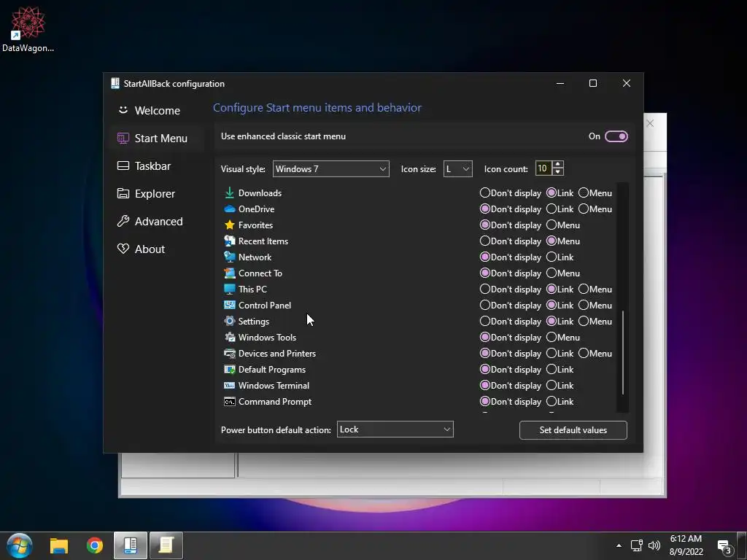The width and height of the screenshot is (747, 560).
Task: Set Windows Terminal to Link
Action: [x=560, y=385]
